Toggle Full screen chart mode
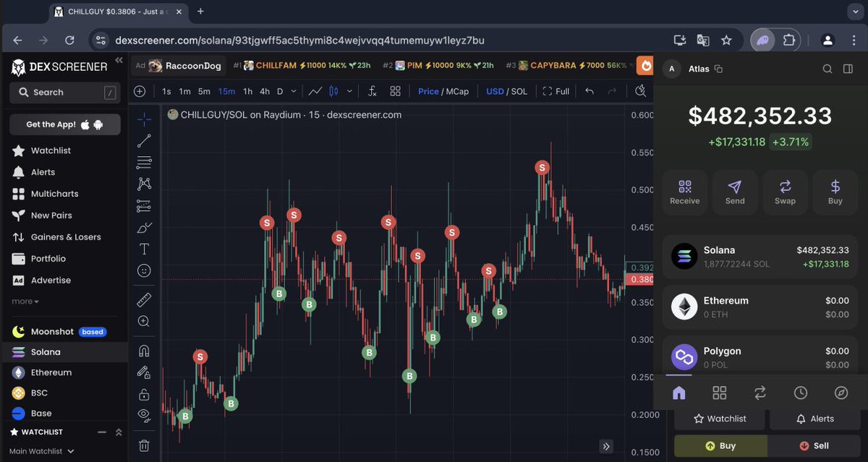 point(556,91)
